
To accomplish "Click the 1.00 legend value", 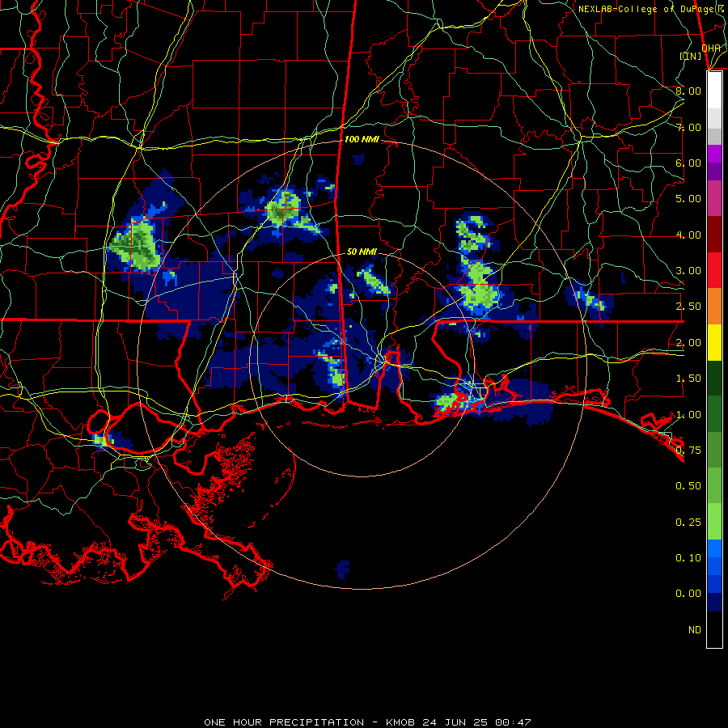I will pos(688,415).
